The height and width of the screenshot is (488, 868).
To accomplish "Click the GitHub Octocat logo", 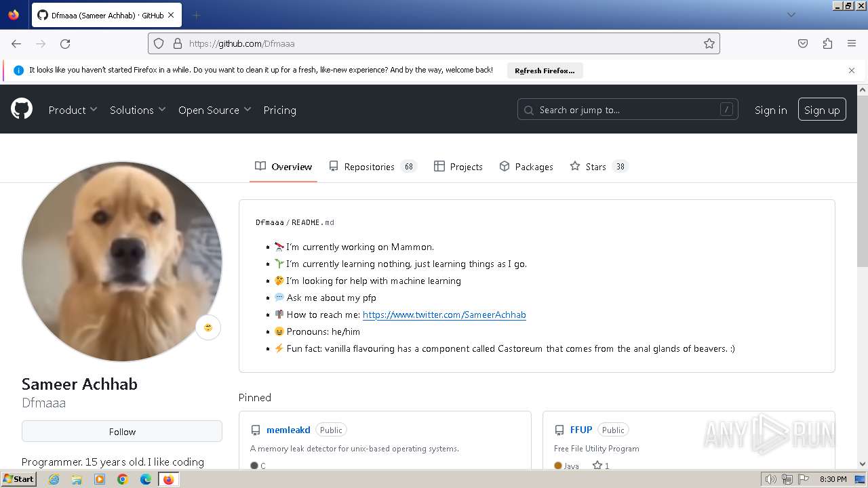I will (x=22, y=109).
